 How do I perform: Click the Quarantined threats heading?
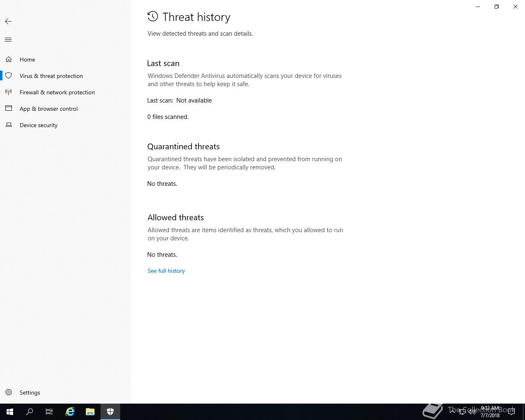(x=183, y=146)
